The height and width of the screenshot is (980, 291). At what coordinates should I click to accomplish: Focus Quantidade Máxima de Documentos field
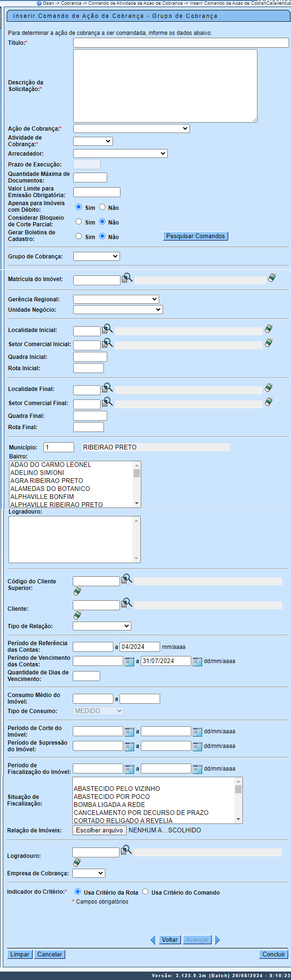[x=90, y=177]
